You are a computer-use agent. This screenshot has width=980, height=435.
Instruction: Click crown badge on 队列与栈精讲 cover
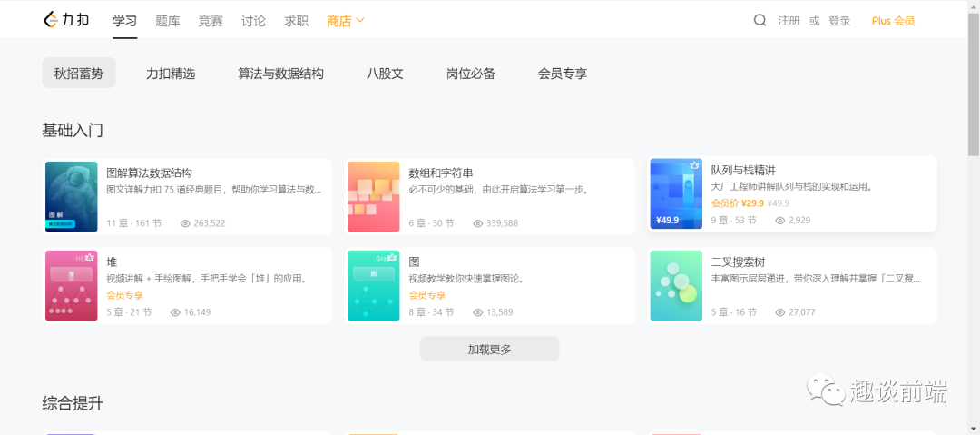(694, 166)
